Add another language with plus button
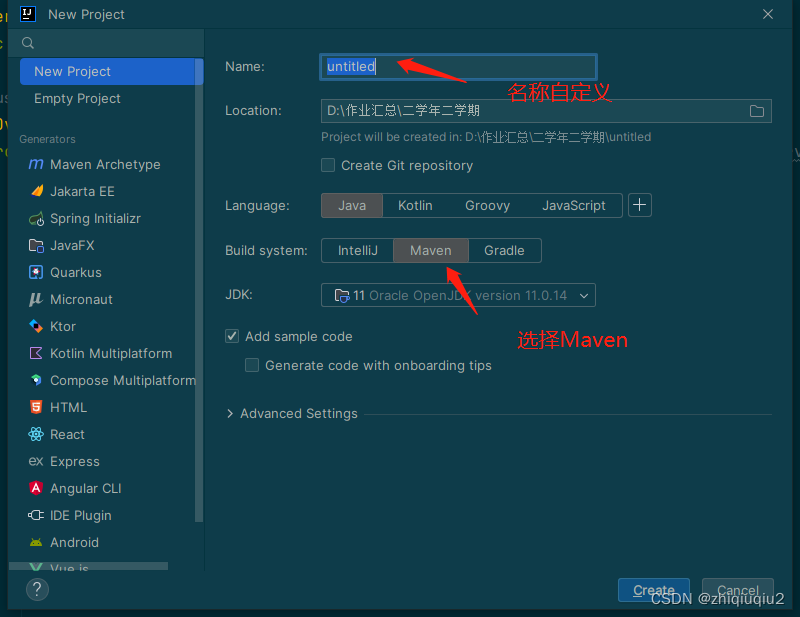The height and width of the screenshot is (617, 800). (640, 205)
